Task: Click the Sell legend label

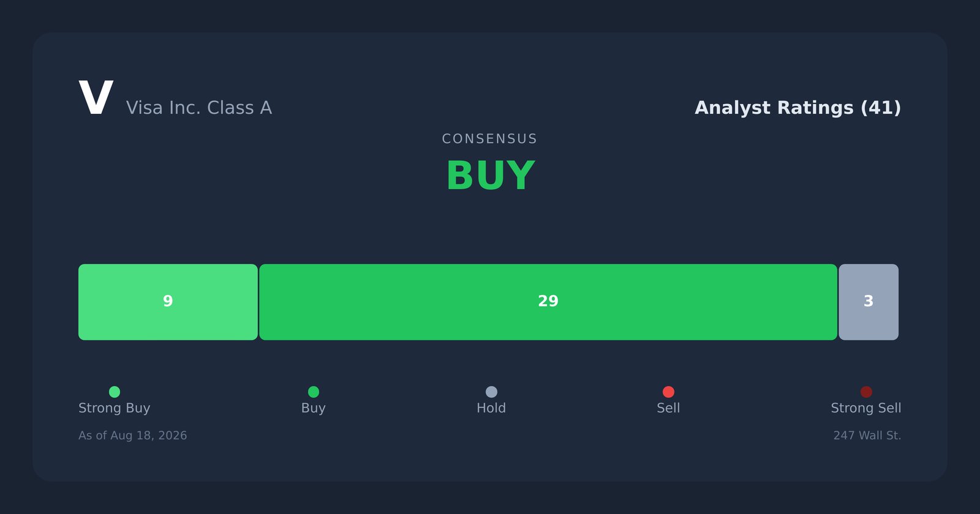Action: [668, 408]
